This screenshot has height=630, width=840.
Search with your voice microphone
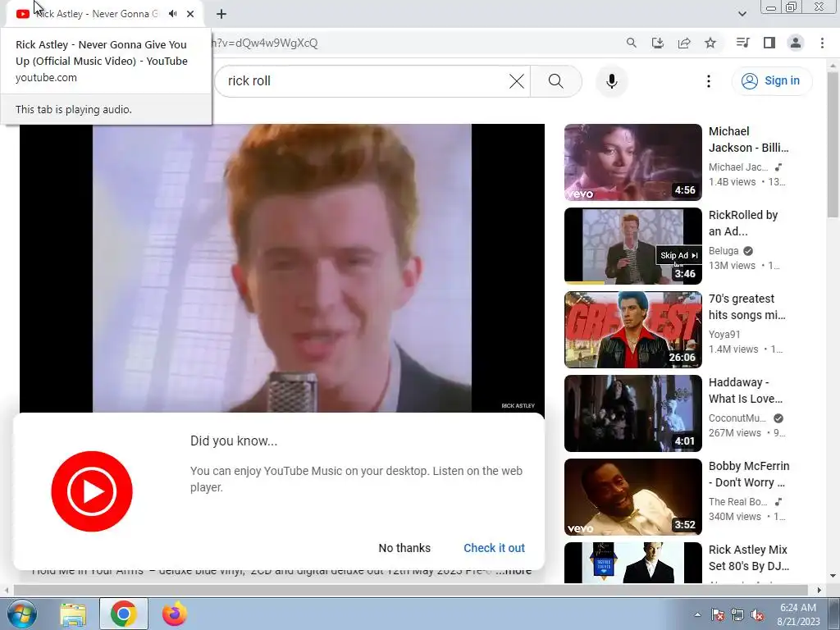pyautogui.click(x=612, y=81)
